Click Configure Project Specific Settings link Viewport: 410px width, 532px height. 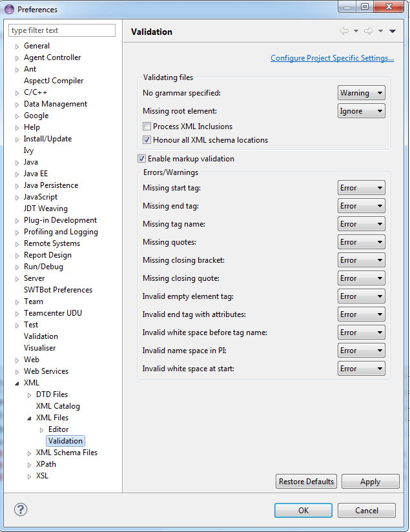332,58
